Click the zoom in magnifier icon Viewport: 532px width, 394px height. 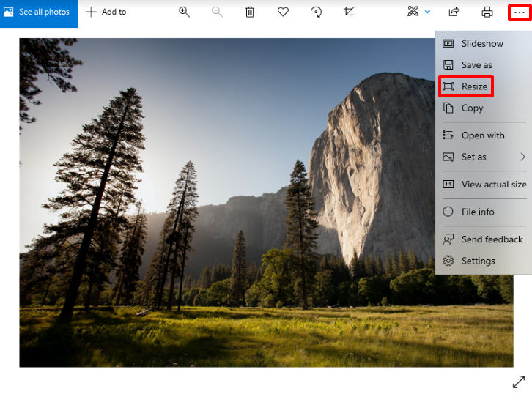pos(184,12)
